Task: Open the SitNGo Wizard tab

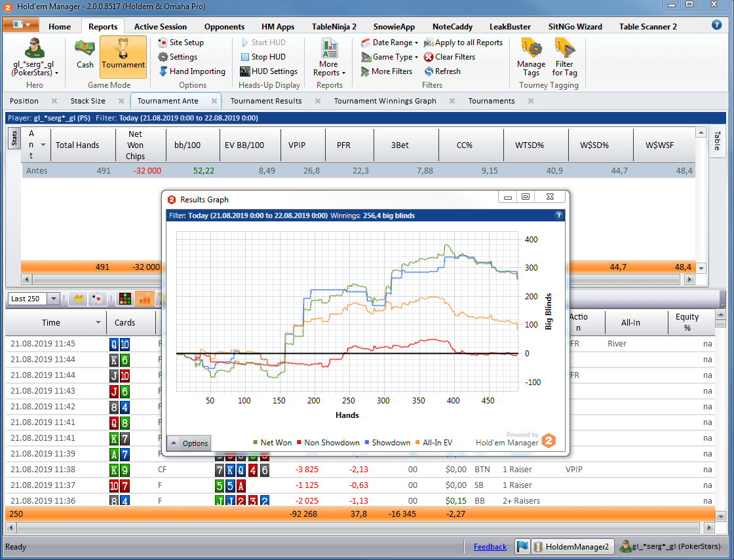Action: (575, 27)
